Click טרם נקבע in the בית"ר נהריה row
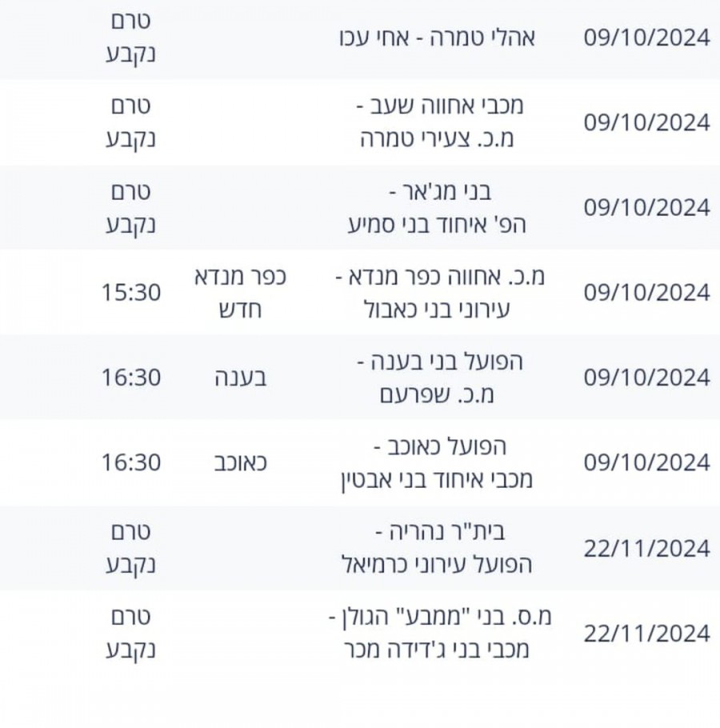This screenshot has width=720, height=728. (x=130, y=548)
